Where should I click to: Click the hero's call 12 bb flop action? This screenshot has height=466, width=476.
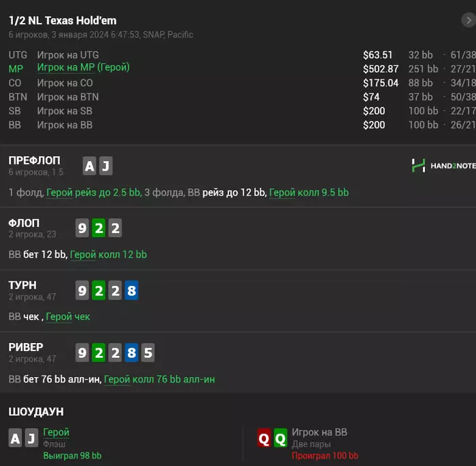pos(108,255)
